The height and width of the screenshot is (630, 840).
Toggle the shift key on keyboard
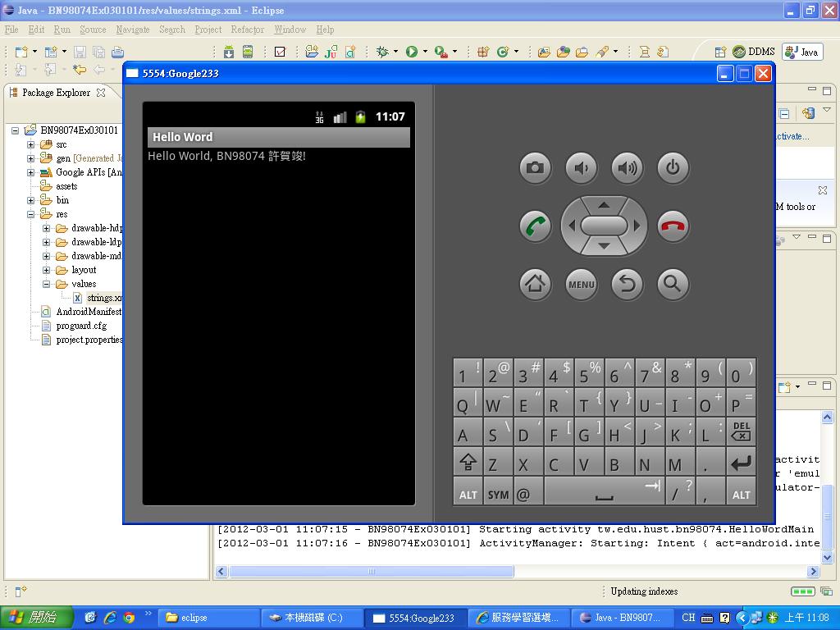pos(468,463)
